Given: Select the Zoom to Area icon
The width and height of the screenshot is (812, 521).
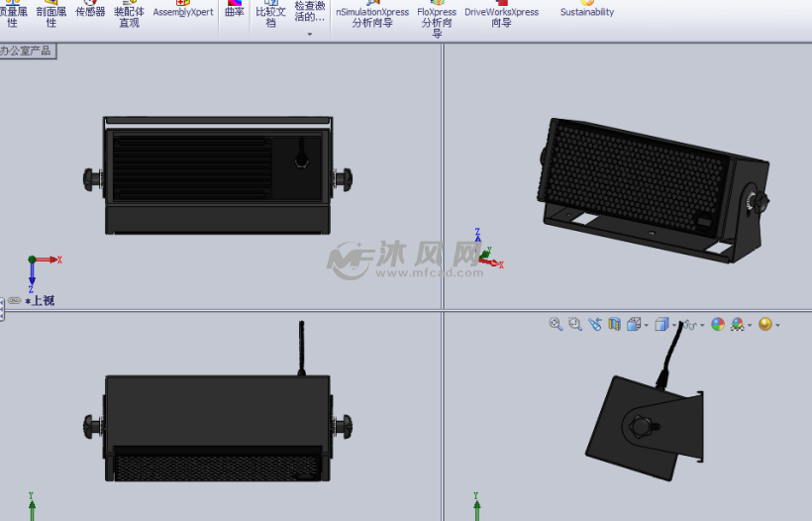Looking at the screenshot, I should [x=574, y=324].
